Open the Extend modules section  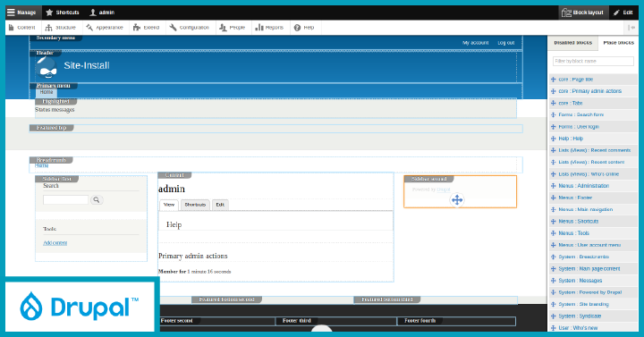tap(146, 28)
